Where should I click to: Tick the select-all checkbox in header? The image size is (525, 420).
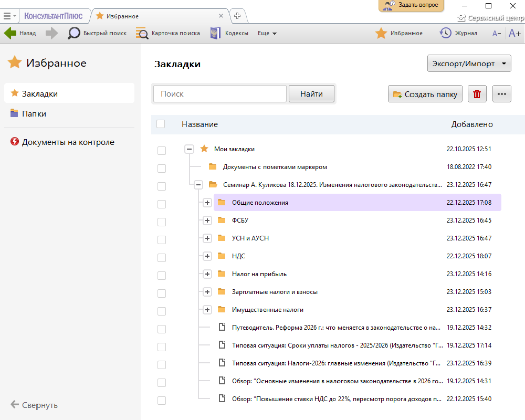click(161, 124)
